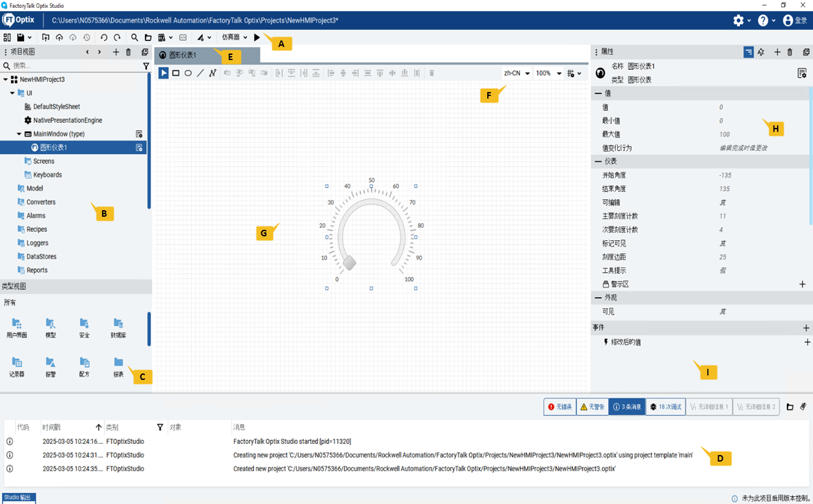Select the Ellipse drawing tool

tap(188, 72)
